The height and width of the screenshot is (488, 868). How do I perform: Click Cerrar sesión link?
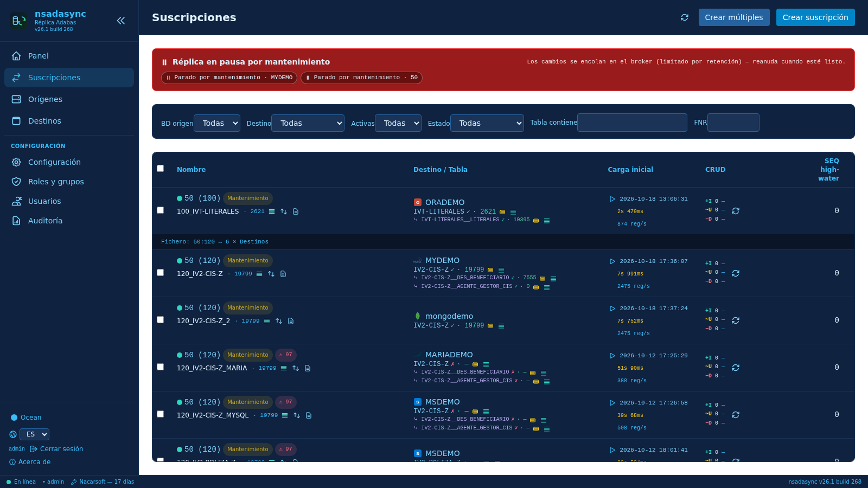click(56, 449)
